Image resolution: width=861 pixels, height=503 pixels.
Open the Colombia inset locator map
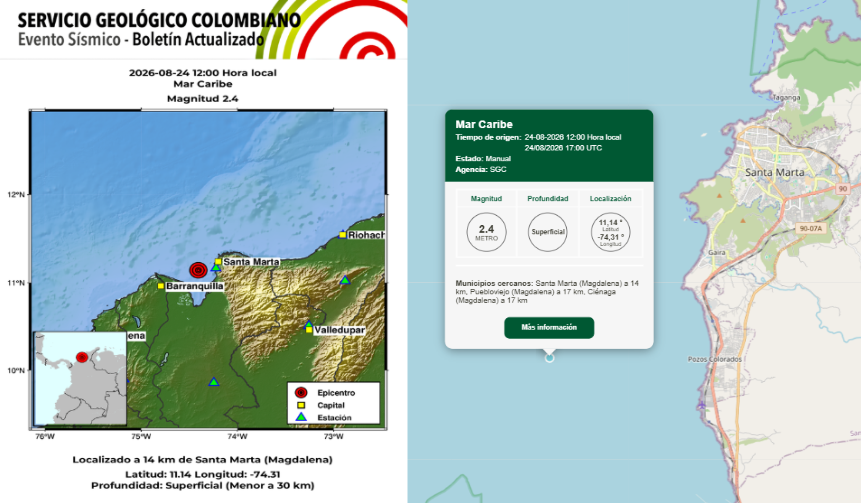80,378
